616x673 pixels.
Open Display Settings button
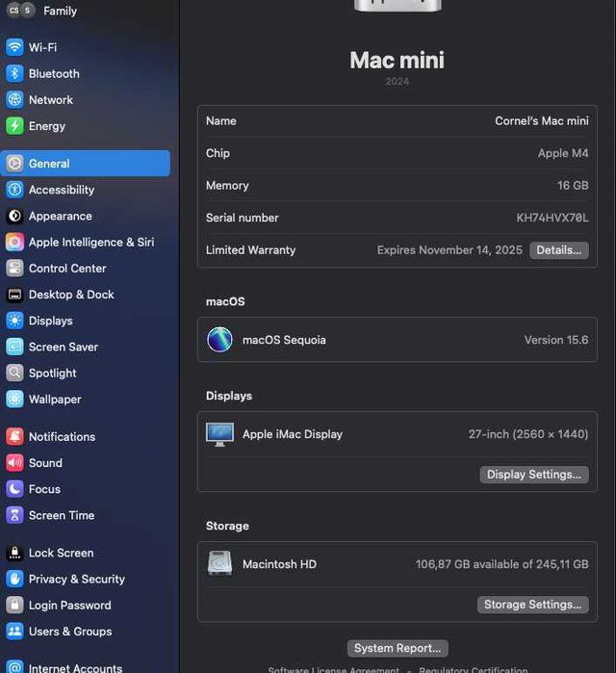pos(534,475)
